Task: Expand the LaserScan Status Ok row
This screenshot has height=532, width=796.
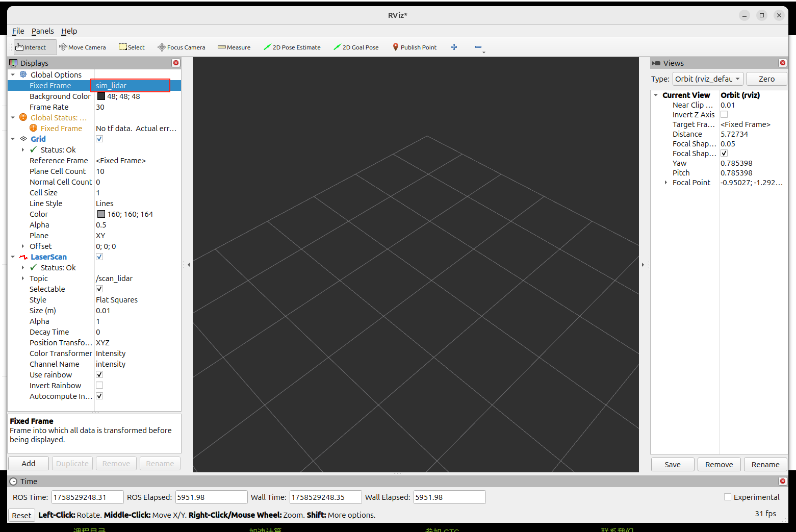Action: click(x=23, y=267)
